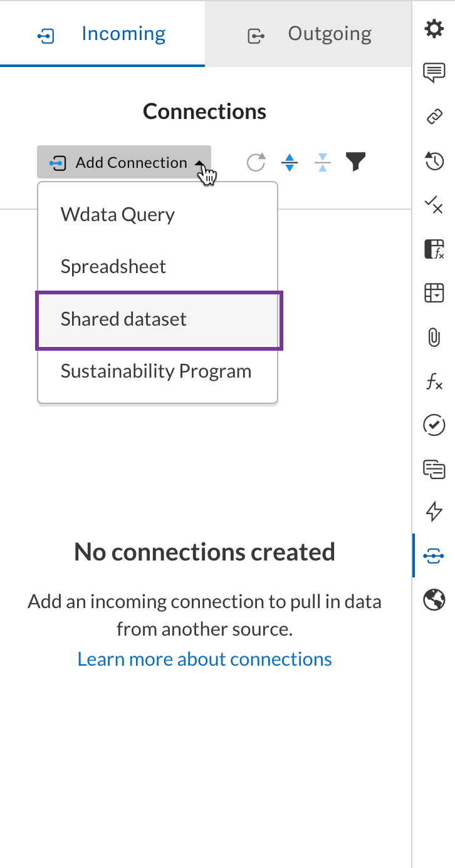
Task: Select Shared dataset option
Action: [124, 319]
